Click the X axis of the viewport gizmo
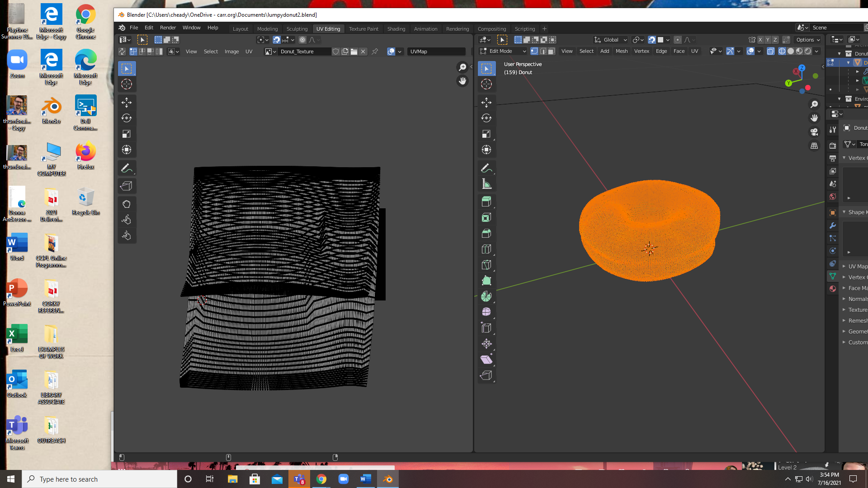The image size is (868, 488). click(796, 72)
